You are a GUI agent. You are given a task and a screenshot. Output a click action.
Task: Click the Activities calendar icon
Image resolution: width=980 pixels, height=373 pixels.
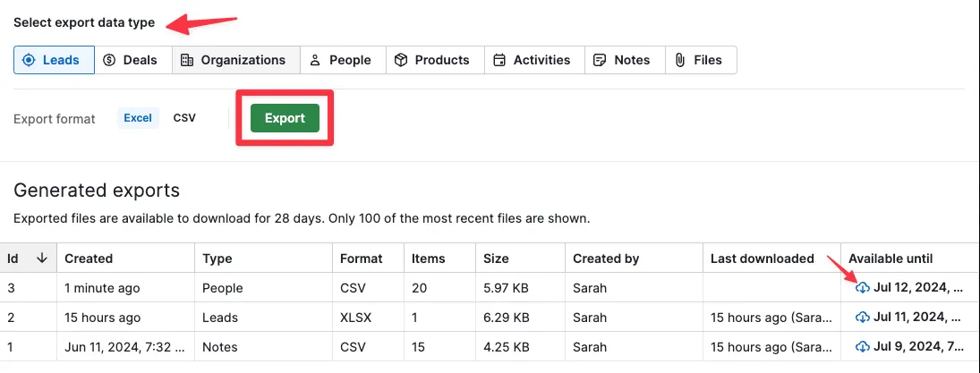(499, 60)
